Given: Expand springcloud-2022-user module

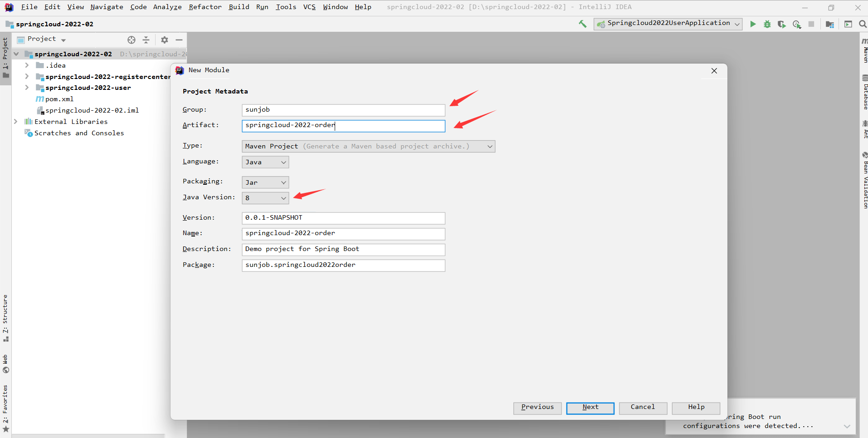Looking at the screenshot, I should point(27,88).
